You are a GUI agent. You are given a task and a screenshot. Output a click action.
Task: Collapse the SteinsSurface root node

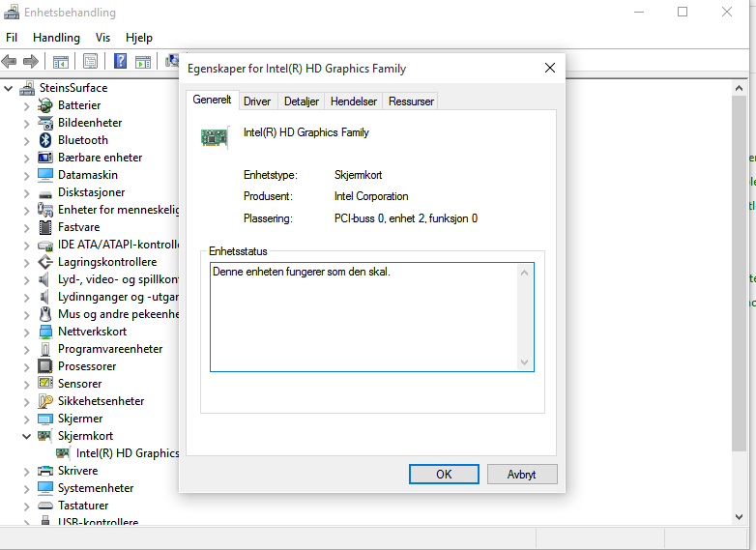pos(8,88)
